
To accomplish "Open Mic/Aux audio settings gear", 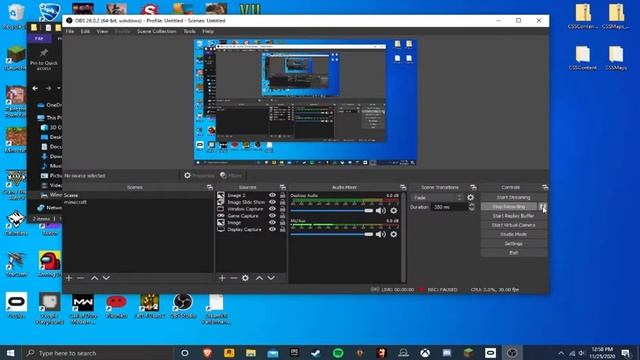I will (x=393, y=234).
